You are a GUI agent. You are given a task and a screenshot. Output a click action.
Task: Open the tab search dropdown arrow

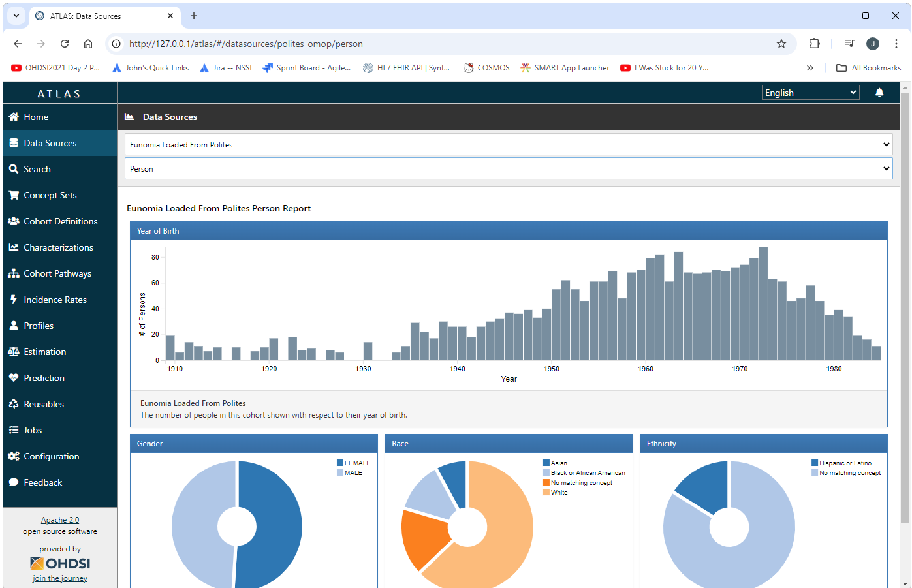click(16, 16)
